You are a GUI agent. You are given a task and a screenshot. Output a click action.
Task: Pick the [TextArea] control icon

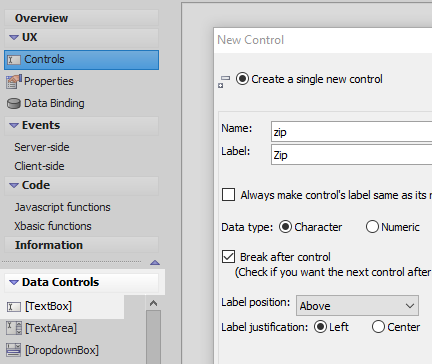tap(14, 328)
